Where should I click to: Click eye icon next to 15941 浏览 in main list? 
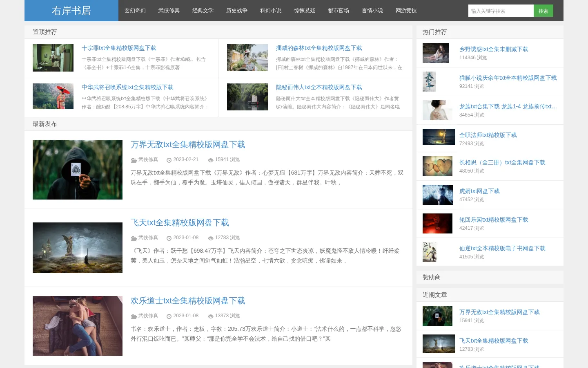click(211, 160)
